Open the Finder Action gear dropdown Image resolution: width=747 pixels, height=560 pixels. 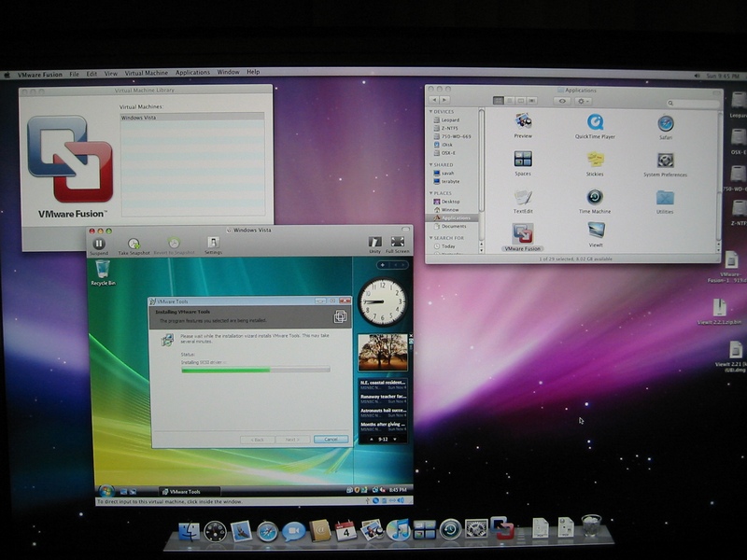[x=583, y=101]
